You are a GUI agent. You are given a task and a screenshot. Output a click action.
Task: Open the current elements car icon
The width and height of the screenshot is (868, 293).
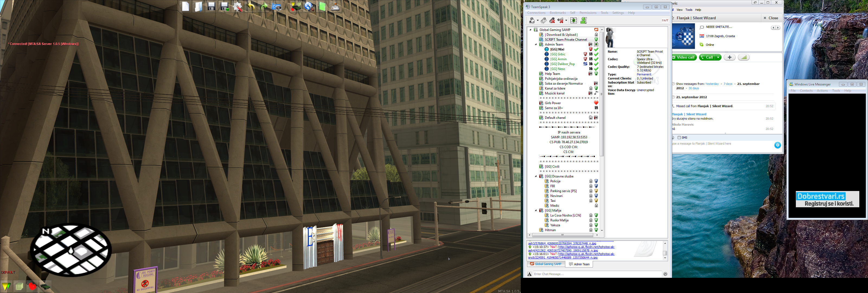point(296,7)
